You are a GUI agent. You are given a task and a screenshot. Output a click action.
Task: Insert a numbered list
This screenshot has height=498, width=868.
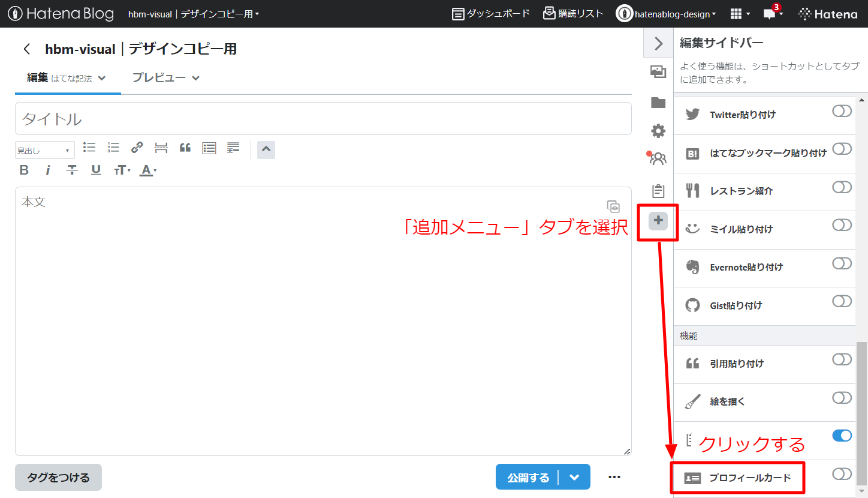click(113, 147)
